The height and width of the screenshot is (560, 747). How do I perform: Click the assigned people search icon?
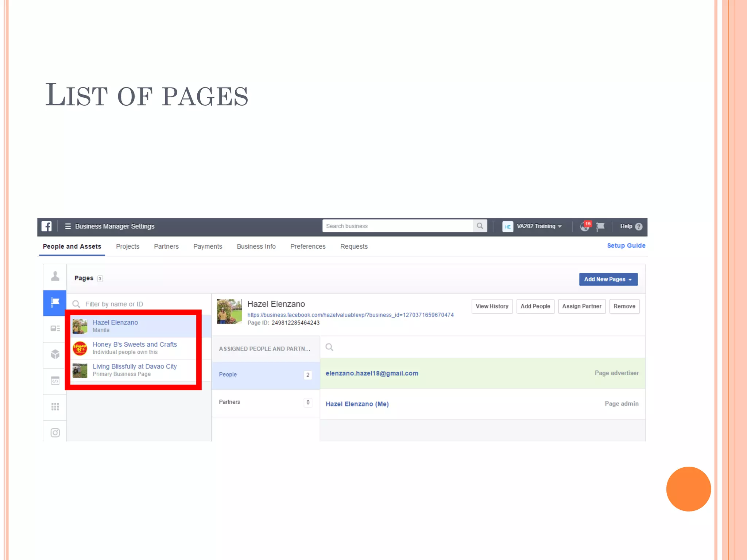[x=329, y=347]
